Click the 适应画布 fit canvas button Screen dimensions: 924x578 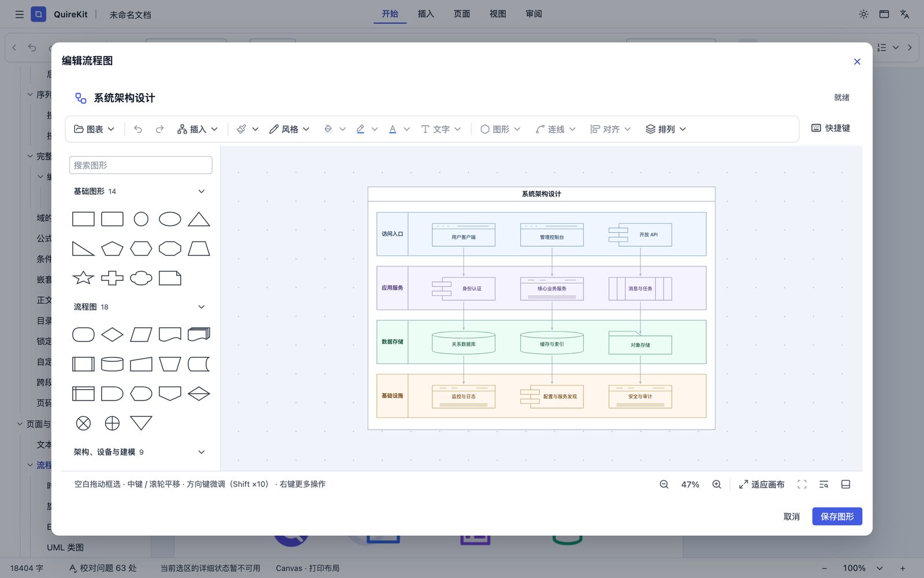point(762,484)
